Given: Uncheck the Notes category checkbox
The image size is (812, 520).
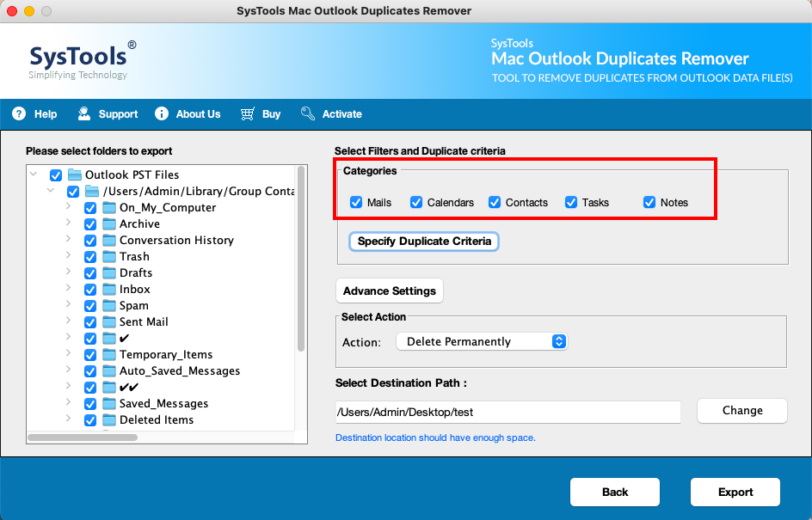Looking at the screenshot, I should click(x=649, y=202).
